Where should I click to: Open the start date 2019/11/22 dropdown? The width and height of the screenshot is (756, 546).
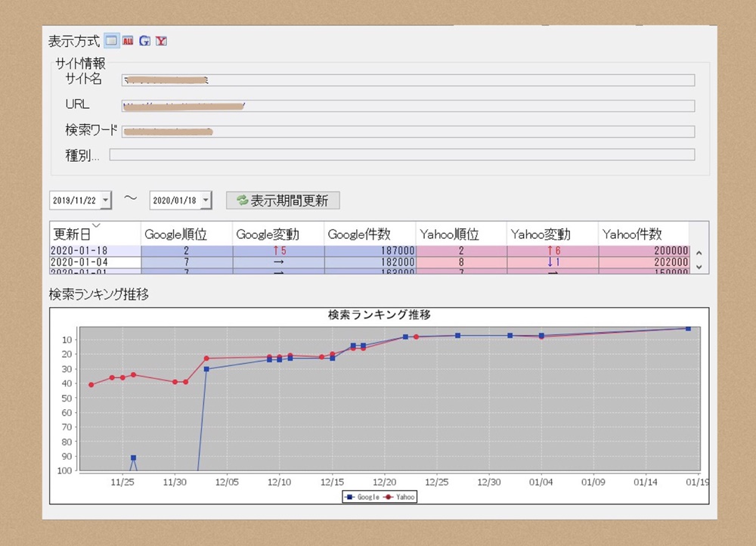[x=105, y=200]
